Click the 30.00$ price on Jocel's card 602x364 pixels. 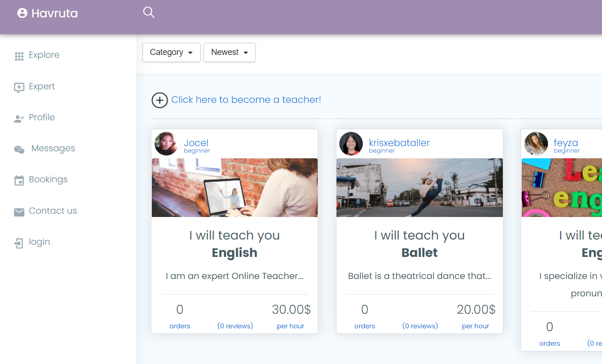click(x=291, y=310)
